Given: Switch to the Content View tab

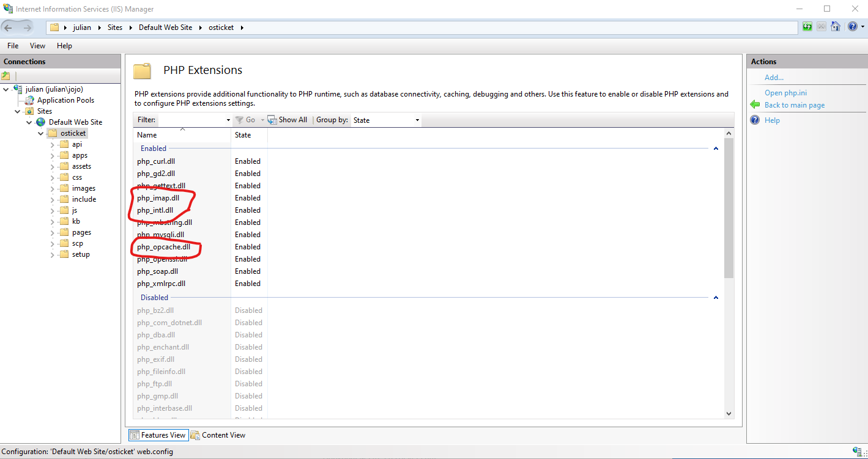Looking at the screenshot, I should (x=218, y=435).
